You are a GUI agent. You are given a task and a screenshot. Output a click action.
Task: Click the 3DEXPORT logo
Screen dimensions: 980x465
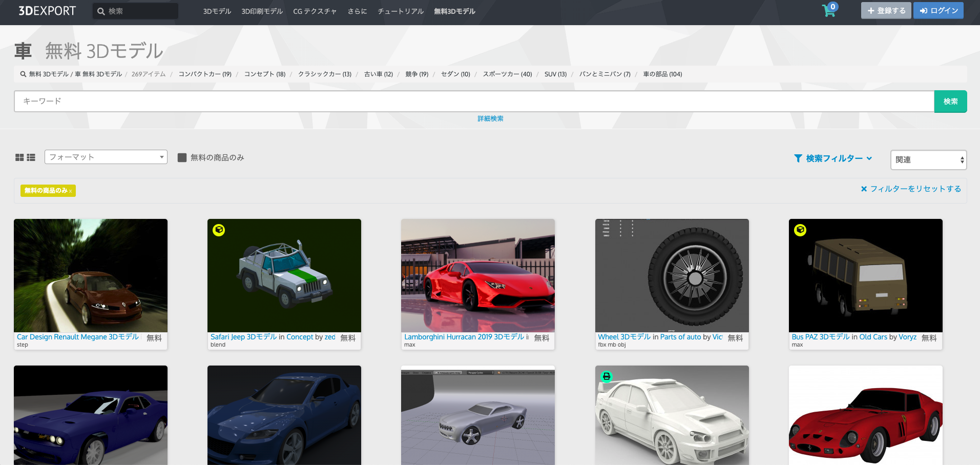tap(47, 11)
